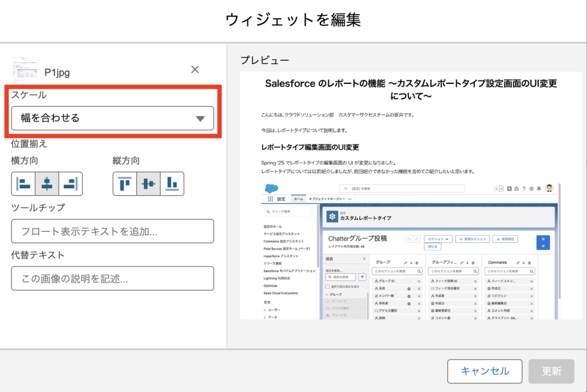587x392 pixels.
Task: Click the 横方向 label
Action: tap(25, 161)
